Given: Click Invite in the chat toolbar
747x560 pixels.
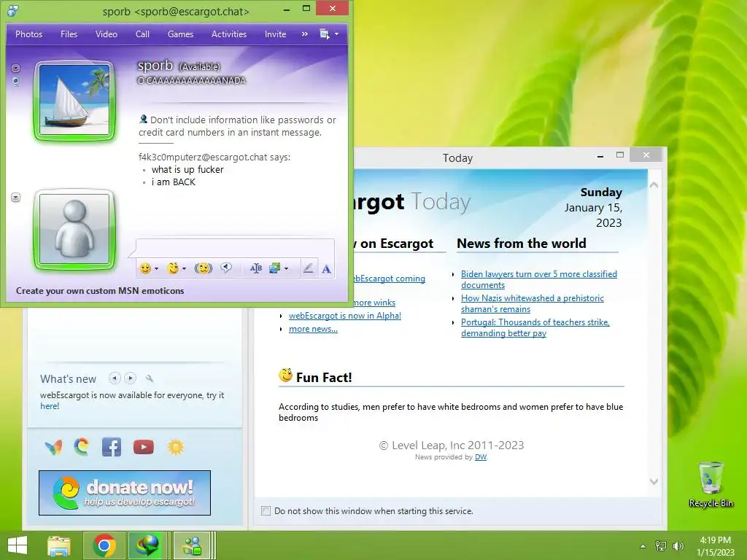Looking at the screenshot, I should point(275,34).
